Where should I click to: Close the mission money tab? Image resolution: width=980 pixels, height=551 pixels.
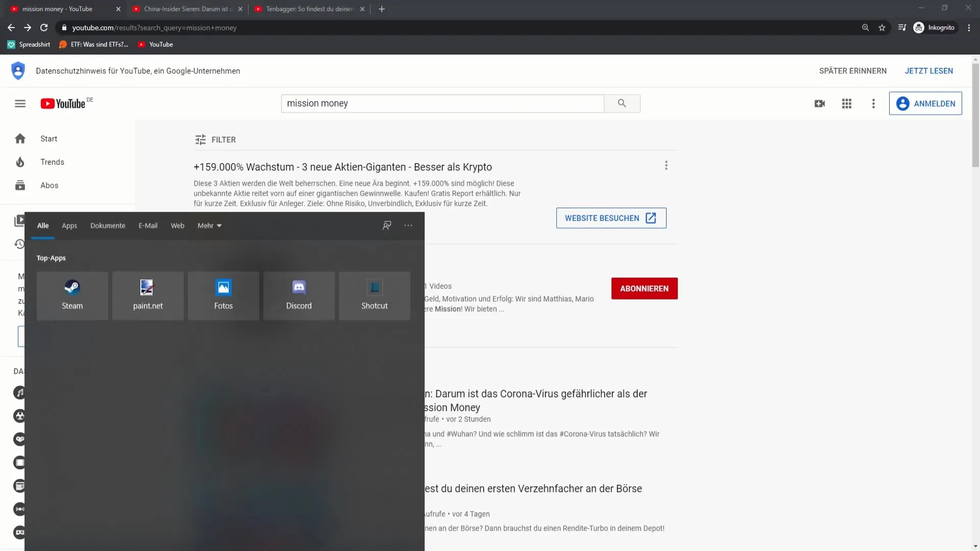coord(118,9)
